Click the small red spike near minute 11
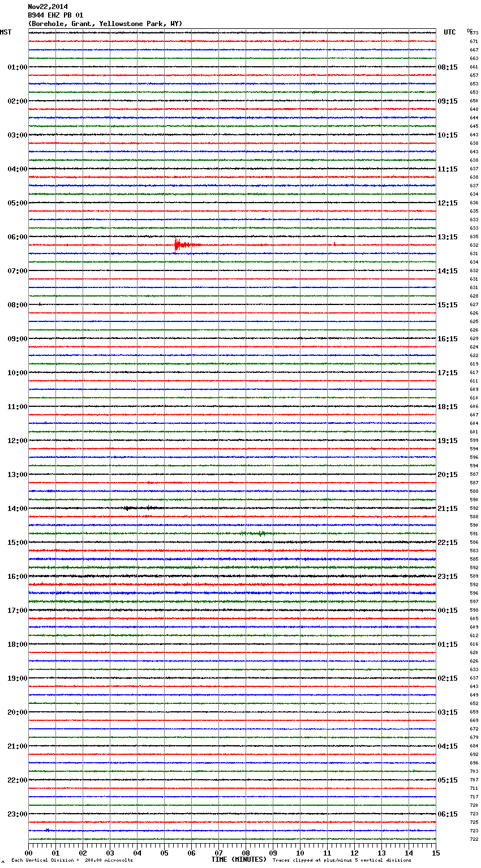 coord(334,244)
